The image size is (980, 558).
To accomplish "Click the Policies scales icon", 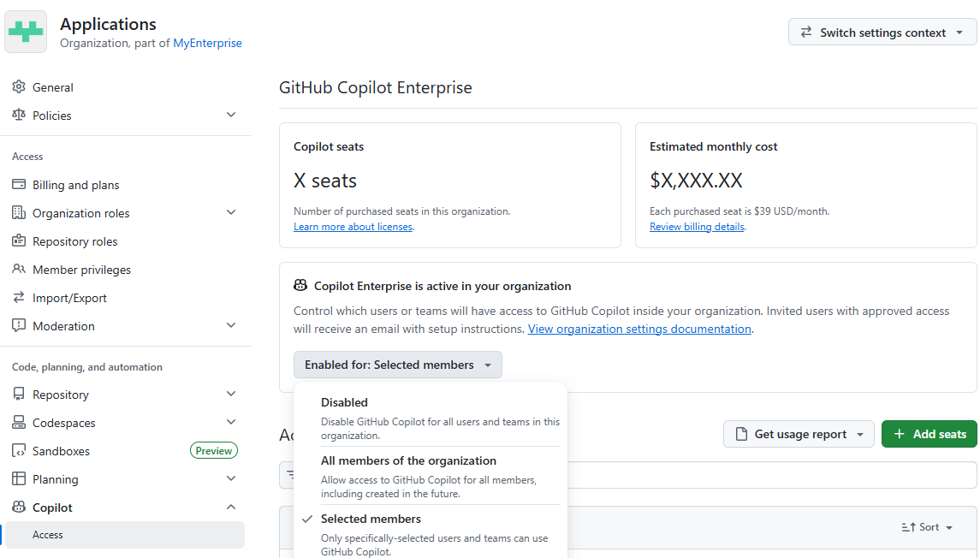I will coord(19,115).
